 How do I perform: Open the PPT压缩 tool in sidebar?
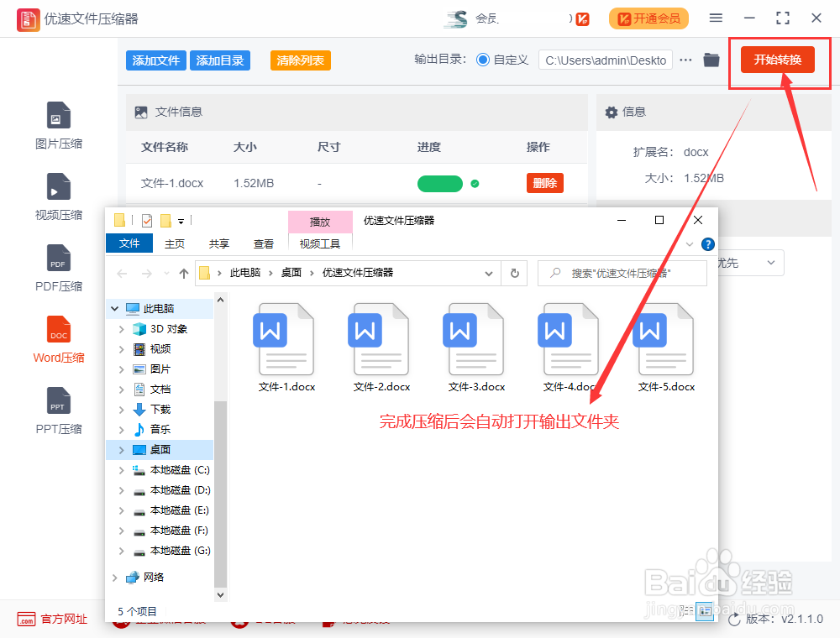pyautogui.click(x=59, y=410)
